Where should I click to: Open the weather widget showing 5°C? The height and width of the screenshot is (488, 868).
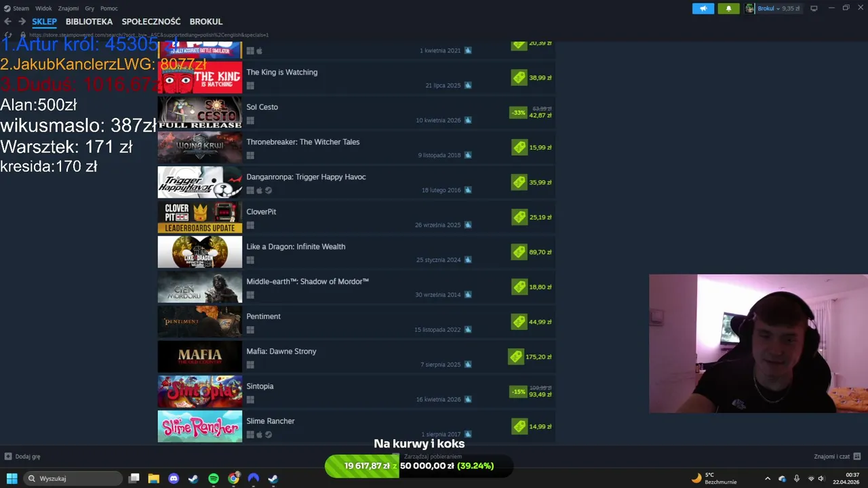[714, 479]
